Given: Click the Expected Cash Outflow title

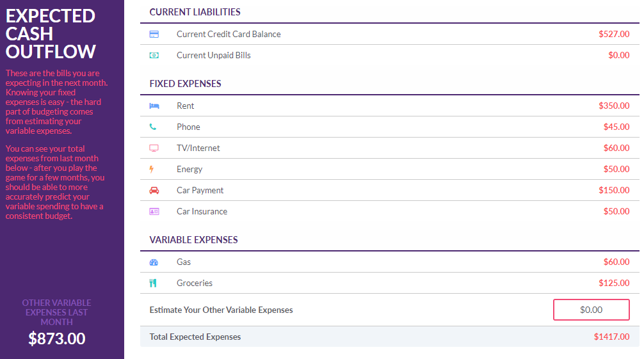Looking at the screenshot, I should pos(51,34).
